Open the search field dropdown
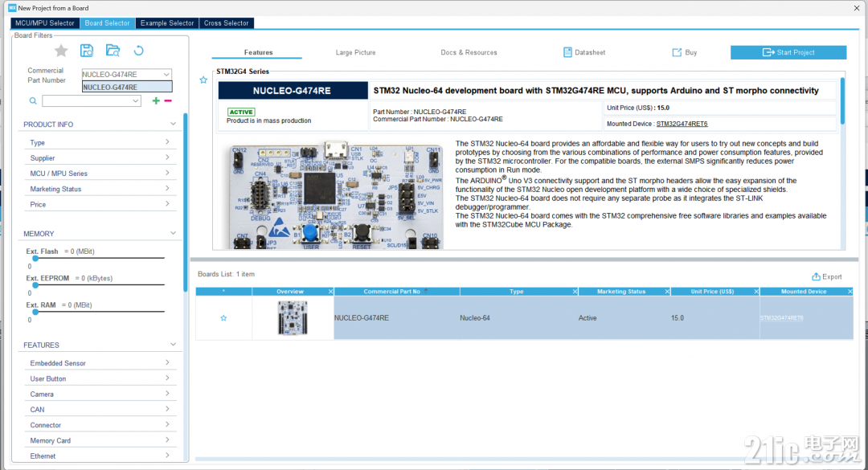The width and height of the screenshot is (868, 470). click(x=135, y=100)
